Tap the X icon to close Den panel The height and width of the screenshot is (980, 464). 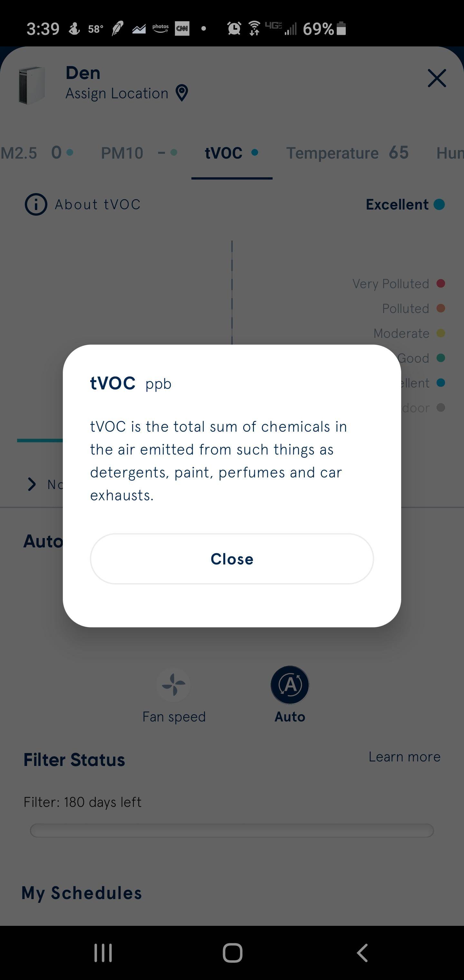pos(437,78)
